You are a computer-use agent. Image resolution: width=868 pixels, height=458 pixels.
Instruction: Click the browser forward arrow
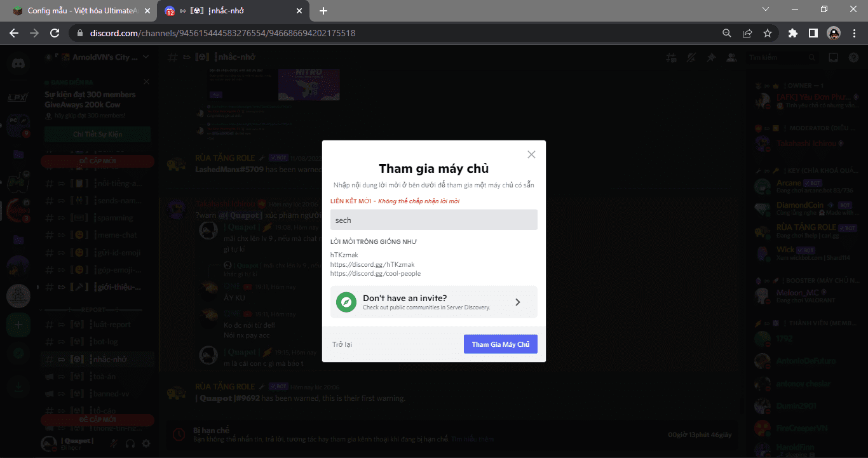coord(34,33)
